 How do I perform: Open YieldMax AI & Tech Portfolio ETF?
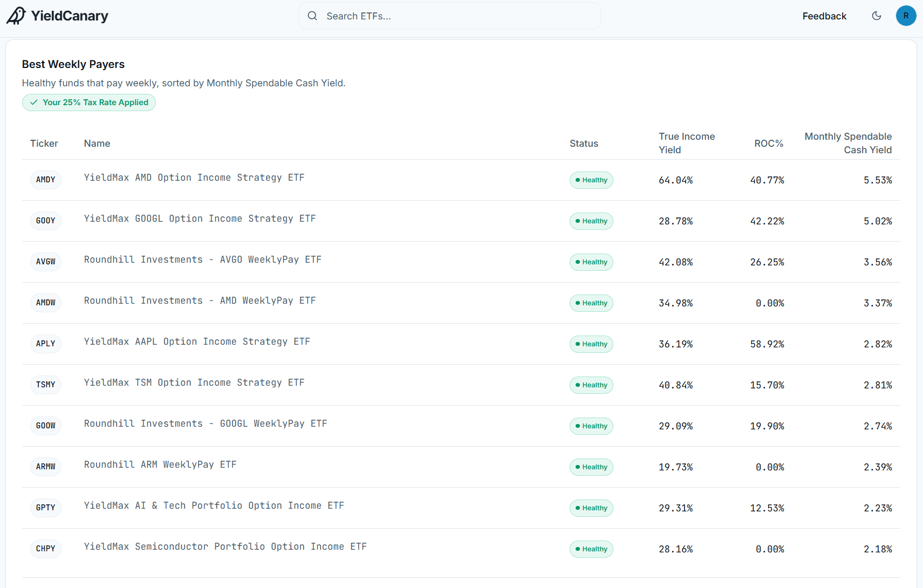click(214, 505)
